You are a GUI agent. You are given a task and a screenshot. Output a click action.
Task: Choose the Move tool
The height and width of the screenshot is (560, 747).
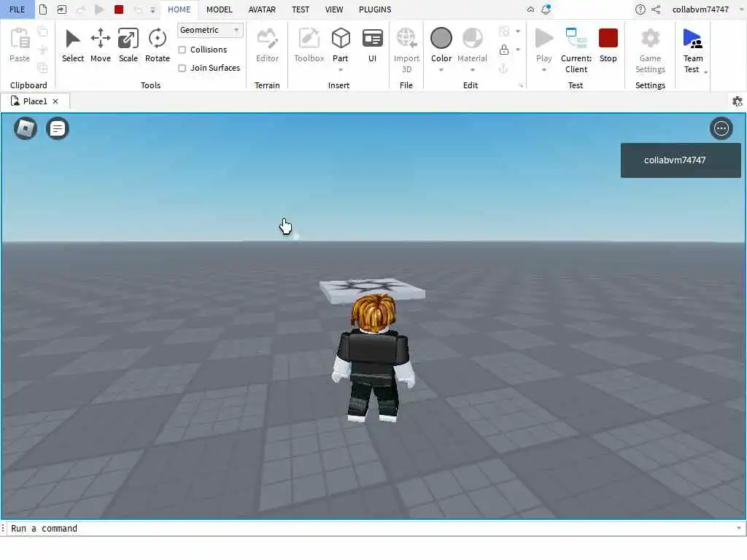click(101, 45)
